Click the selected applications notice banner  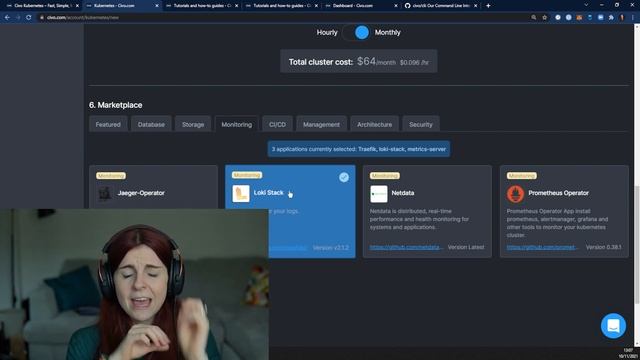click(x=359, y=149)
